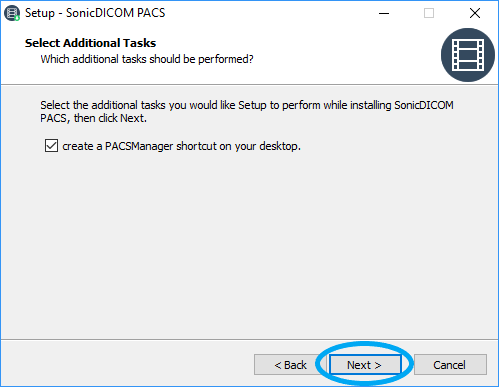Click the 'Setup - SonicDICOM PACS' title text

(95, 13)
